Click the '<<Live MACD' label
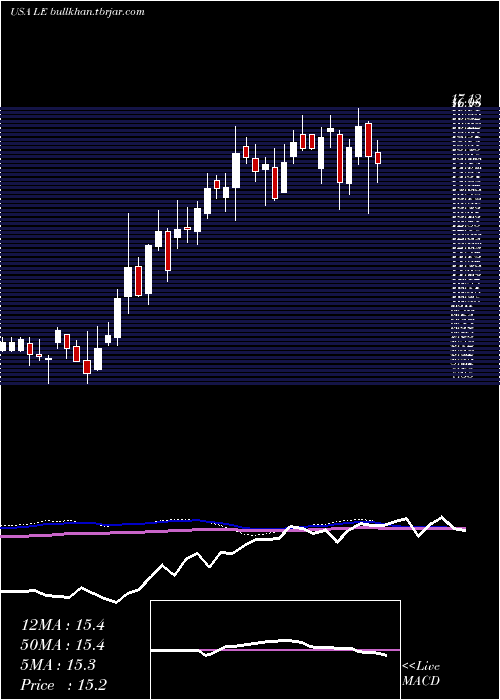 [421, 674]
